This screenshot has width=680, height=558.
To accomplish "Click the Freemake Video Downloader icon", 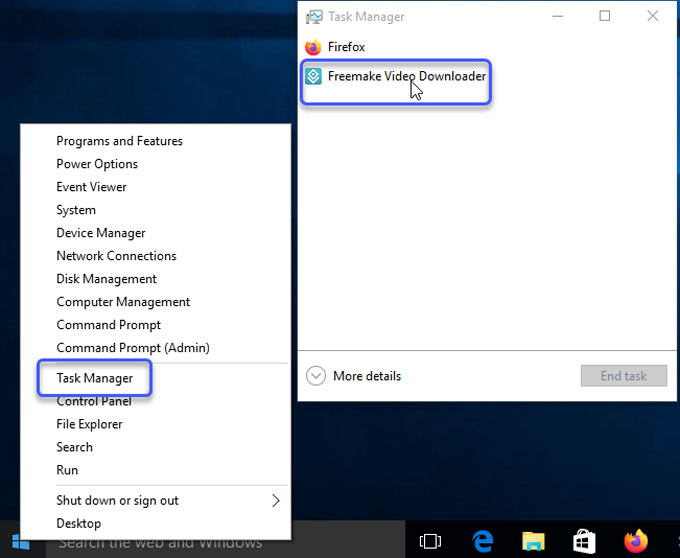I will tap(313, 76).
